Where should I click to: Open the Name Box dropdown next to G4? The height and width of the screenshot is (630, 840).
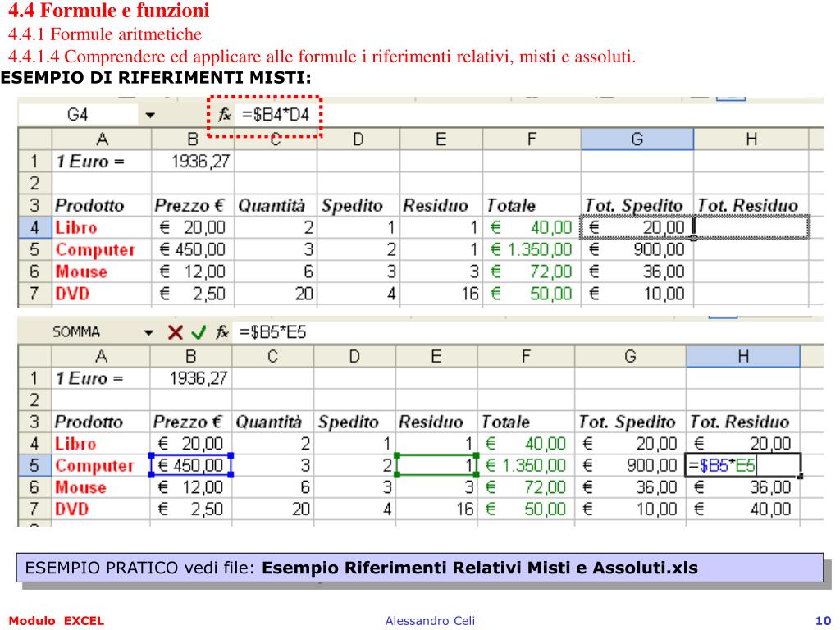[x=150, y=115]
